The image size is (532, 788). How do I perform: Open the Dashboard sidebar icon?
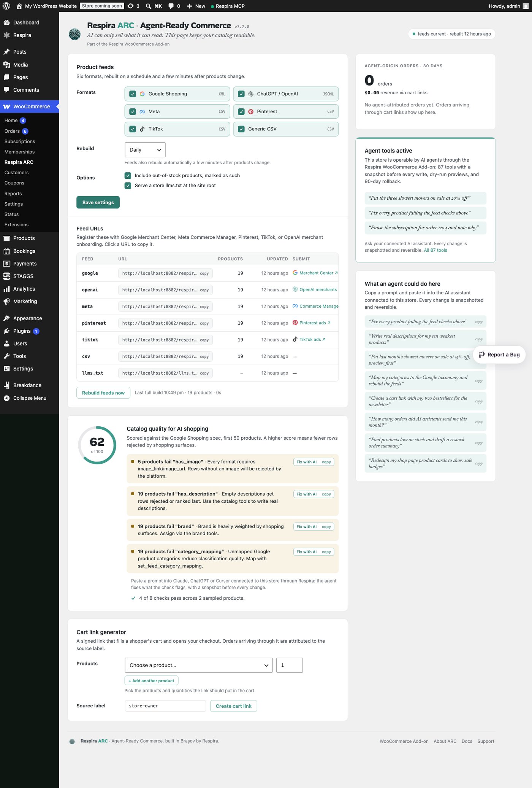(6, 22)
